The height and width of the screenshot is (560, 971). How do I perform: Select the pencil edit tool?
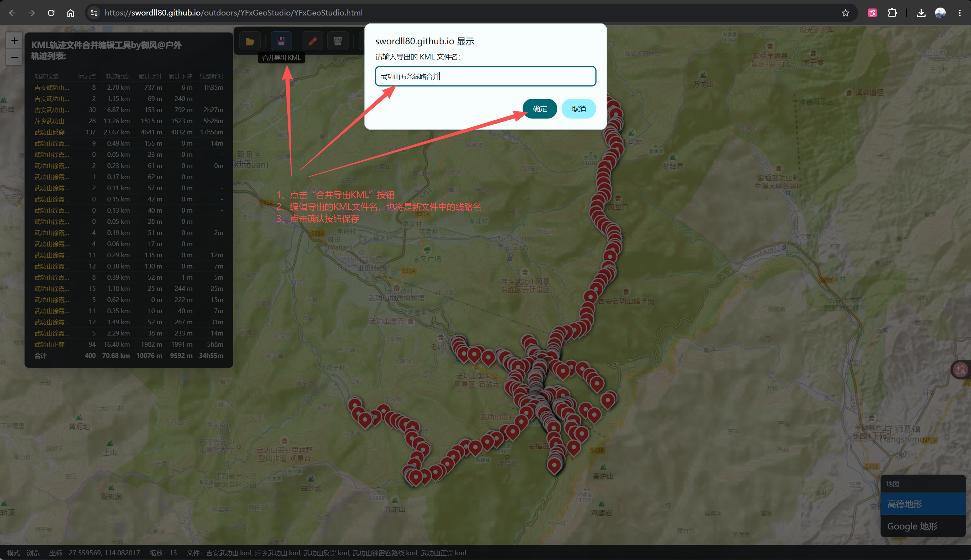pyautogui.click(x=313, y=41)
